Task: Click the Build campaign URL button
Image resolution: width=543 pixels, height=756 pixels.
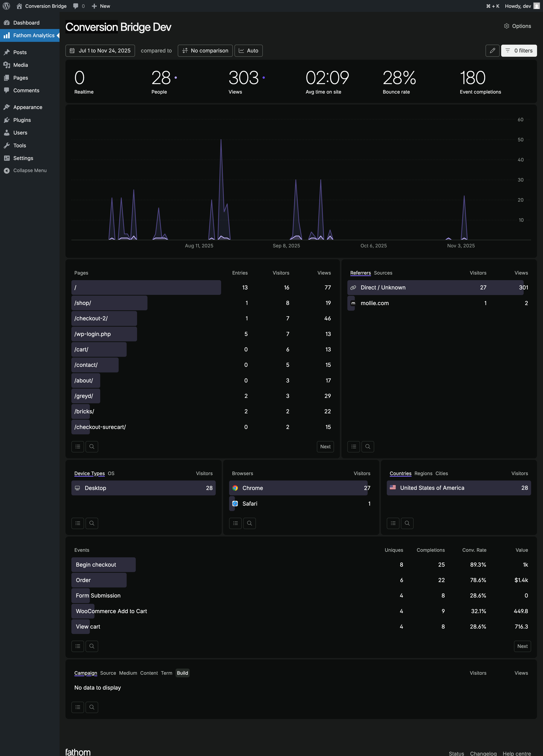Action: [183, 673]
